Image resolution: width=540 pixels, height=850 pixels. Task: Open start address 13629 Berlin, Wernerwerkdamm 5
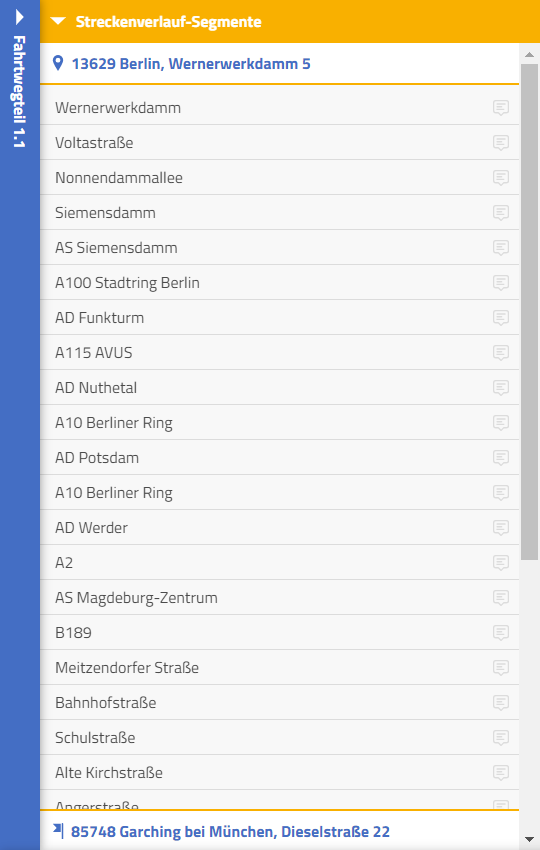191,64
